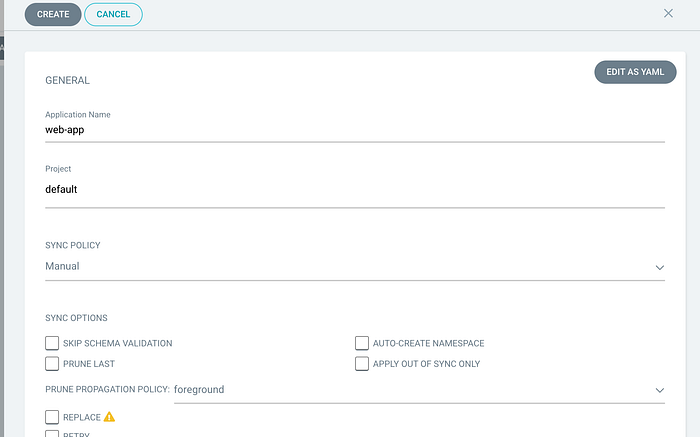Enable Apply Out Of Sync Only
700x437 pixels.
pyautogui.click(x=362, y=363)
